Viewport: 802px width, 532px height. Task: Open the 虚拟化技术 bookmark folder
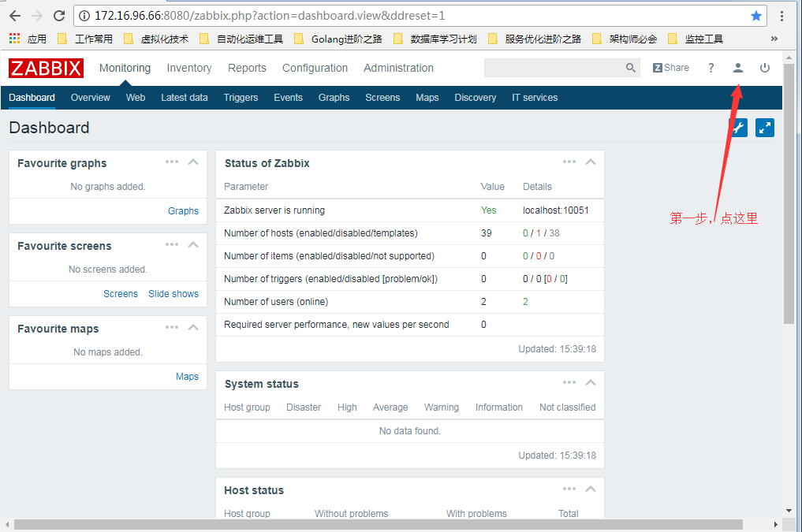(156, 39)
